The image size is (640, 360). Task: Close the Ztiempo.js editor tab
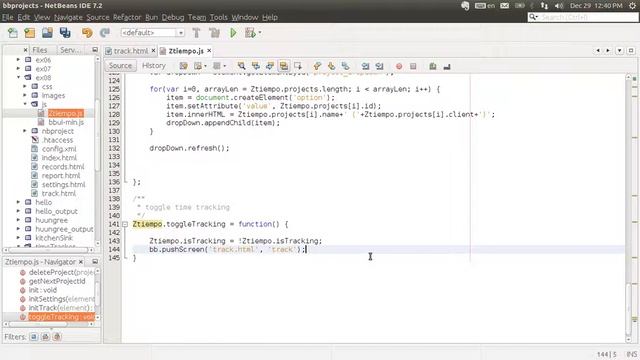click(x=209, y=51)
